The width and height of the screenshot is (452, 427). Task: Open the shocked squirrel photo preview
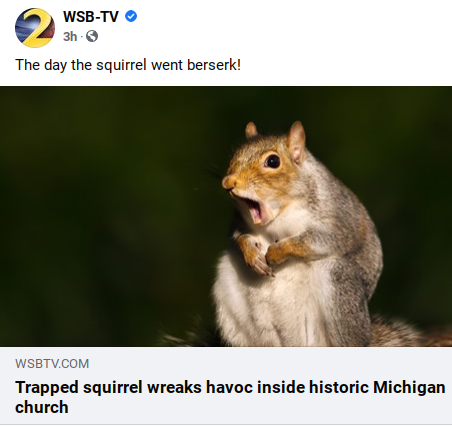[226, 216]
